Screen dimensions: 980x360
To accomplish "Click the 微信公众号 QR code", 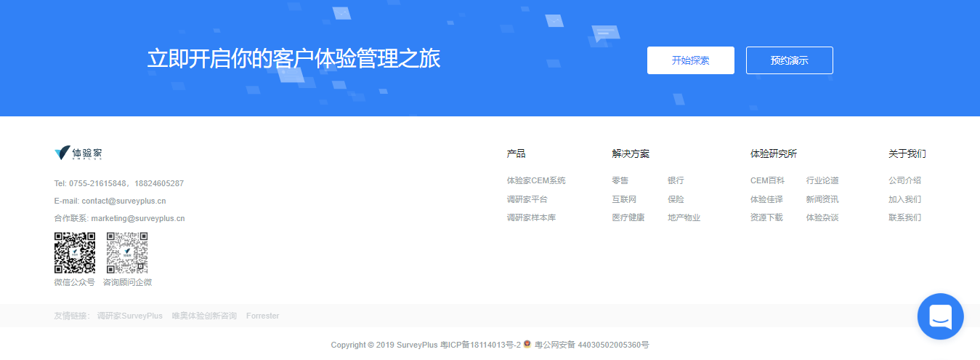I will coord(75,252).
